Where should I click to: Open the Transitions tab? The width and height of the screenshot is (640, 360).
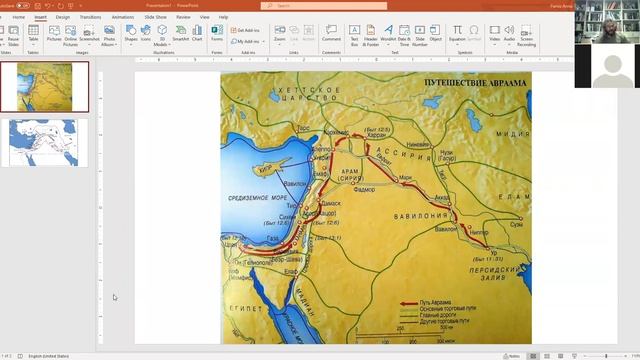(90, 17)
